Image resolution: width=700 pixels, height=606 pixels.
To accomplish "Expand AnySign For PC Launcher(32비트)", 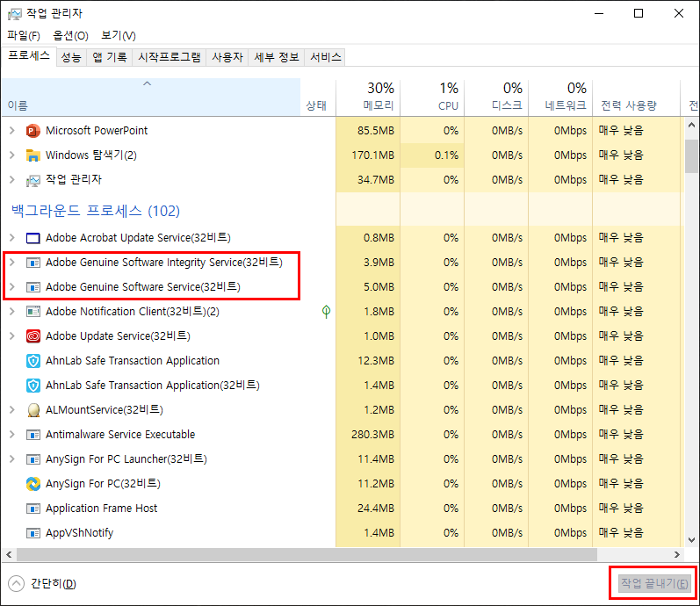I will click(12, 458).
